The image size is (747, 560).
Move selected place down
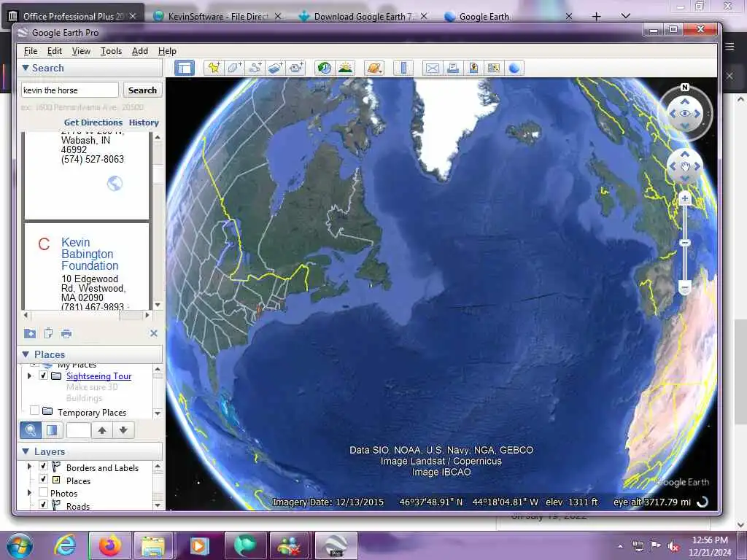tap(123, 430)
